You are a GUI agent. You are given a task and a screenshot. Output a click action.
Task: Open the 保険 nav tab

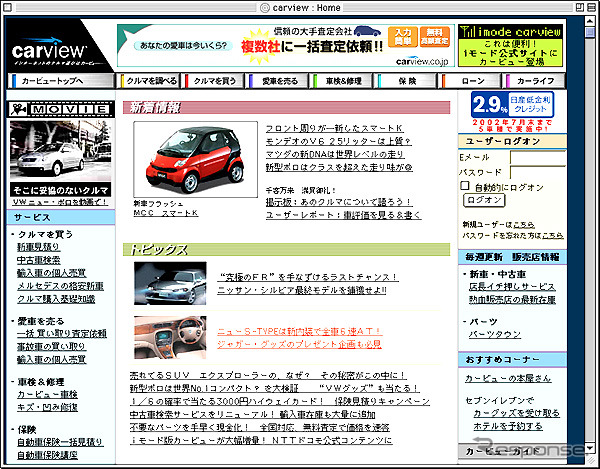click(x=406, y=81)
